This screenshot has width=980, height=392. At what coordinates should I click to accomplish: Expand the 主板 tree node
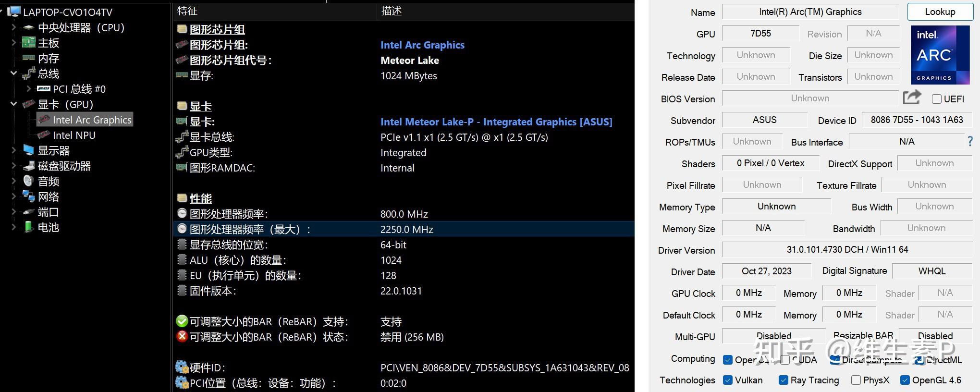point(14,43)
